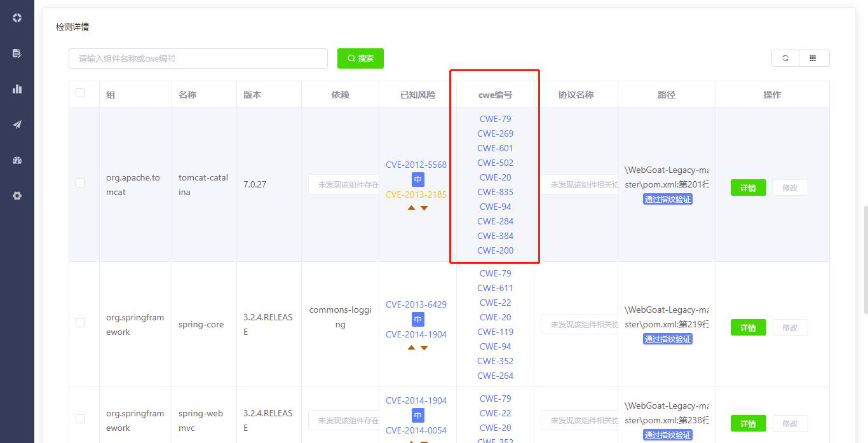Open CWE-284 link
This screenshot has height=443, width=868.
495,221
